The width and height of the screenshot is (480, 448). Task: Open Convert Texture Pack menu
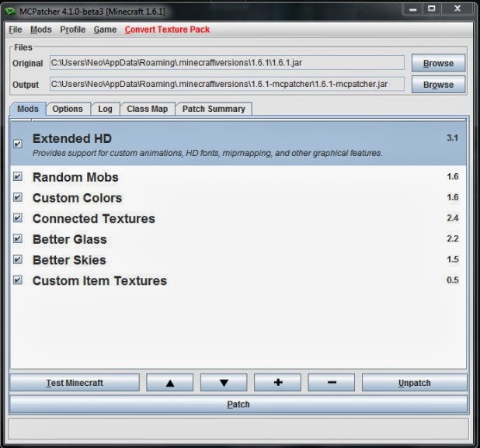(x=167, y=30)
